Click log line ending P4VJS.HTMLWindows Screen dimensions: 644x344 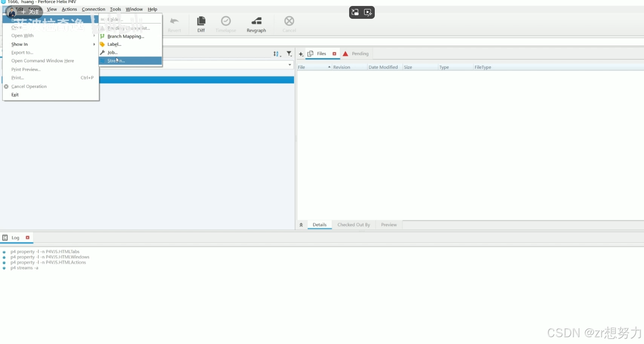[50, 257]
